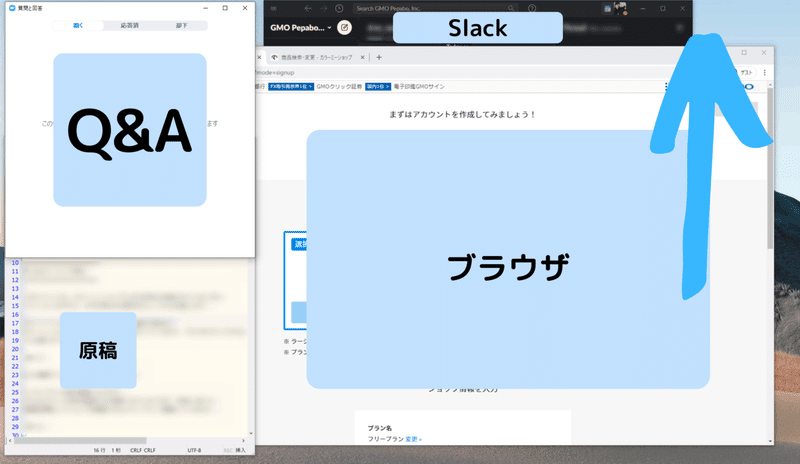Open the browser three-dot menu
This screenshot has height=464, width=800.
pyautogui.click(x=764, y=72)
